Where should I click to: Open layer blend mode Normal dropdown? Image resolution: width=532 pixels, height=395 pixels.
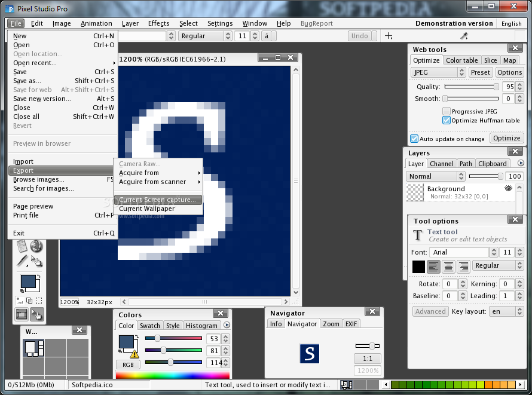click(x=435, y=176)
